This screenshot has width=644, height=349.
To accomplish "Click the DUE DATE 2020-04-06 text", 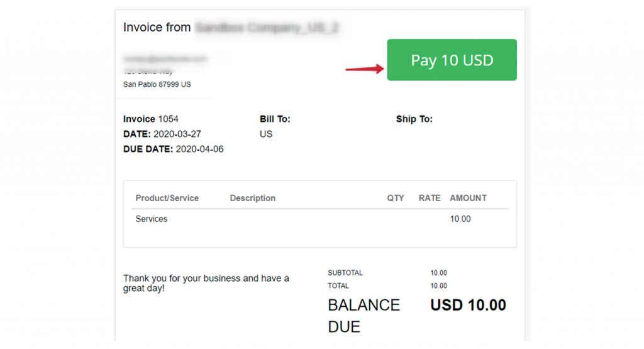I will pyautogui.click(x=174, y=149).
